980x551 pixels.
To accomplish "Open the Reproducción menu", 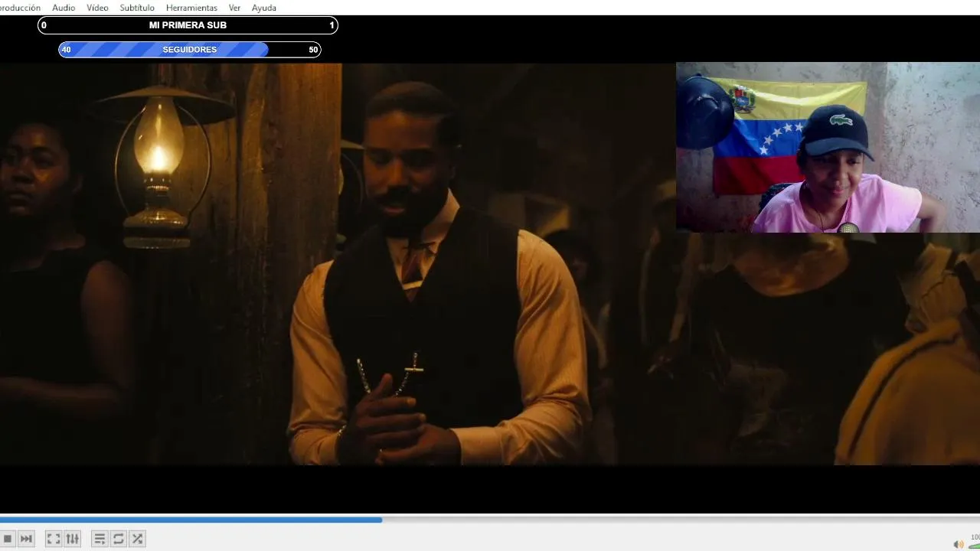I will point(20,8).
